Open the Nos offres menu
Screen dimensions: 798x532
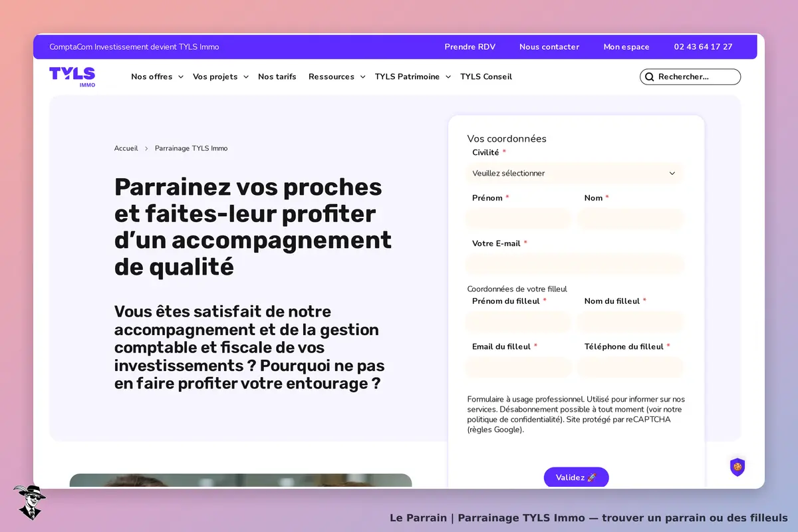(152, 76)
